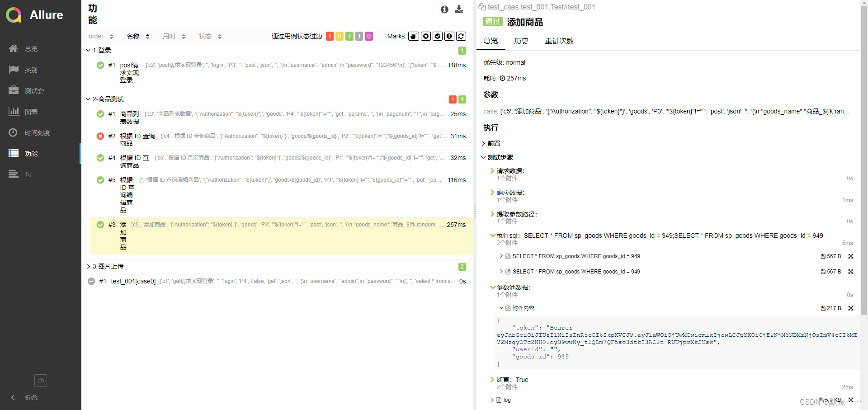Click the search input field
The width and height of the screenshot is (868, 410).
click(354, 9)
